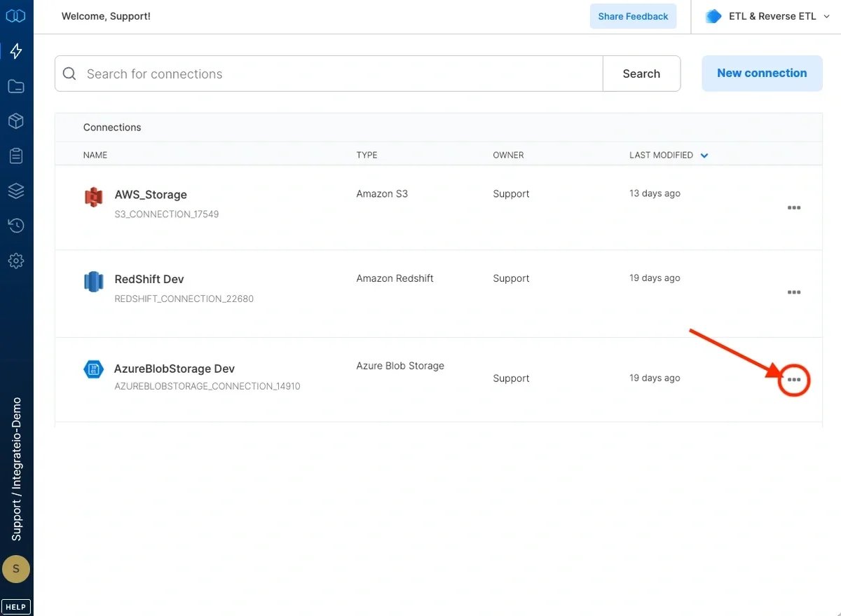Open the clipboard jobs sidebar icon
Screen dimensions: 841x616
tap(16, 156)
